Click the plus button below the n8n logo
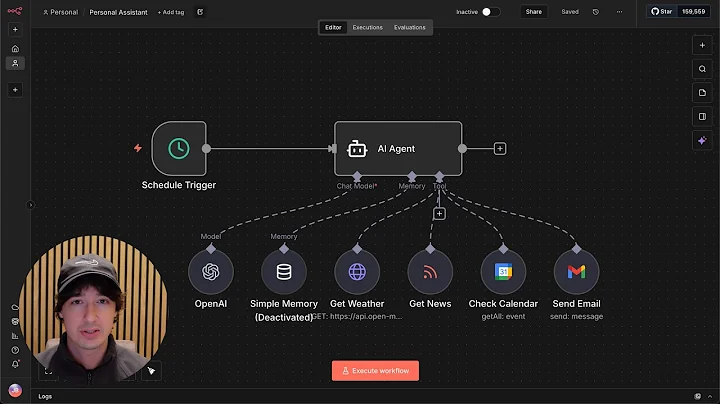Screen dimensions: 720x404 click(x=15, y=30)
